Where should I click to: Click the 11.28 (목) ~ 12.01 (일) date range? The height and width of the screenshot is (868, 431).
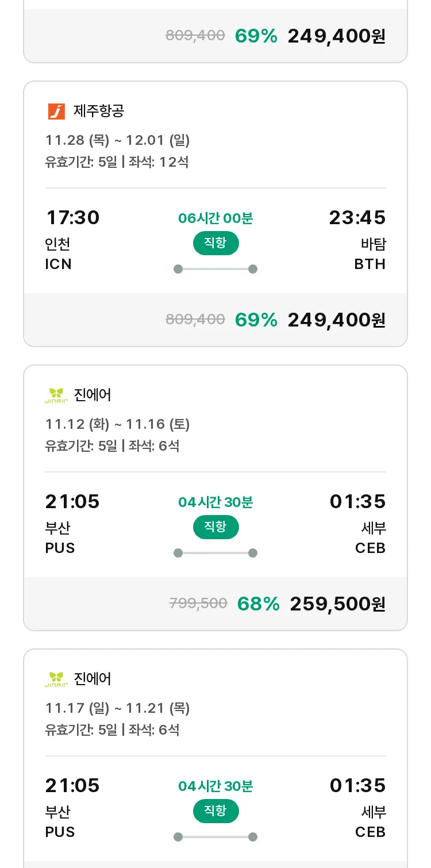click(117, 140)
